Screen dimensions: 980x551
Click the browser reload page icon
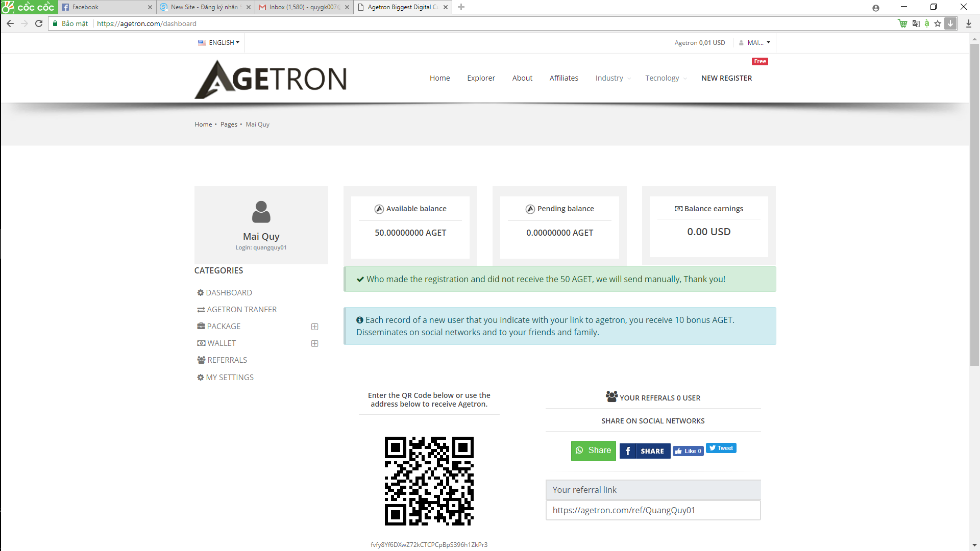39,23
